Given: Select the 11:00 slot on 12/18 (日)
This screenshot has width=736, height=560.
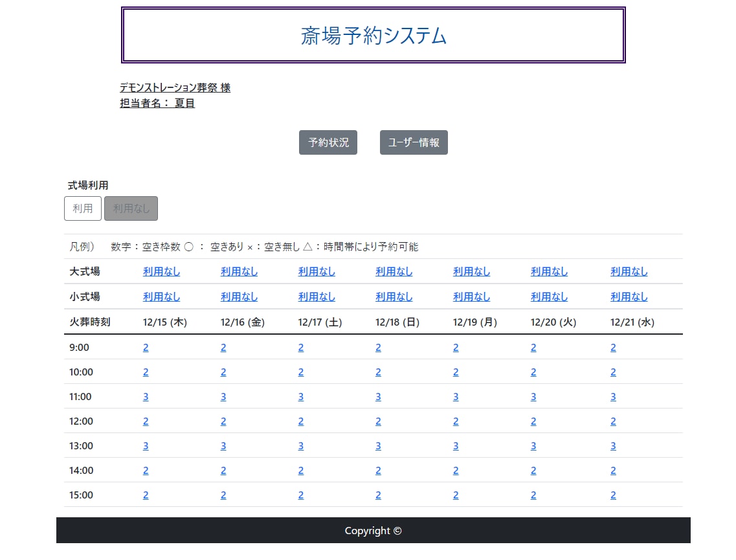Looking at the screenshot, I should tap(378, 397).
